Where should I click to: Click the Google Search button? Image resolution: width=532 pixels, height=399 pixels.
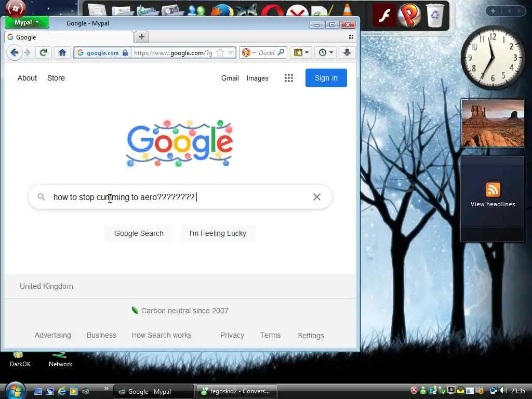[x=139, y=233]
